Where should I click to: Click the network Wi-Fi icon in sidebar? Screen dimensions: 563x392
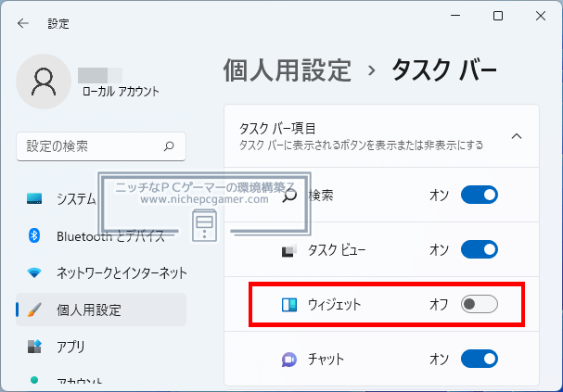pos(35,272)
